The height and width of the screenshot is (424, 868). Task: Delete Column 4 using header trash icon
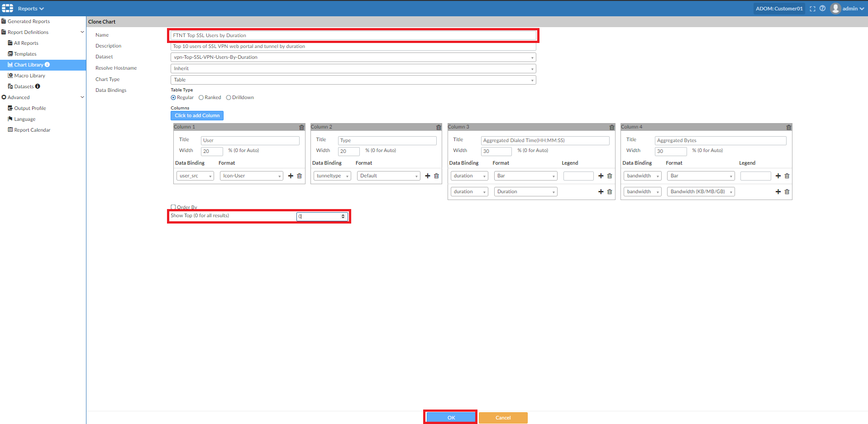pyautogui.click(x=789, y=128)
